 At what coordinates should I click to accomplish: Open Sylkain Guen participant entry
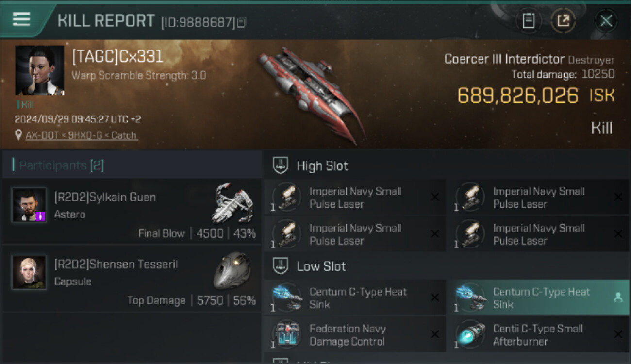pyautogui.click(x=132, y=212)
